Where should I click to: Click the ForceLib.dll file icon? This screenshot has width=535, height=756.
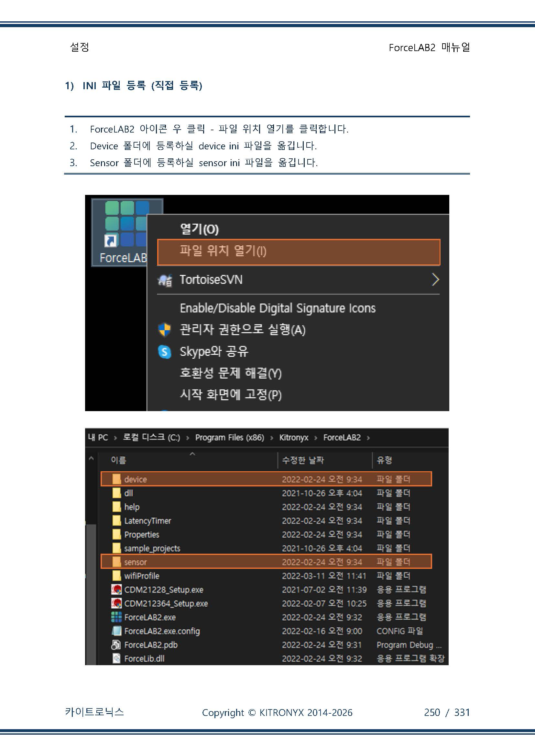pyautogui.click(x=116, y=658)
